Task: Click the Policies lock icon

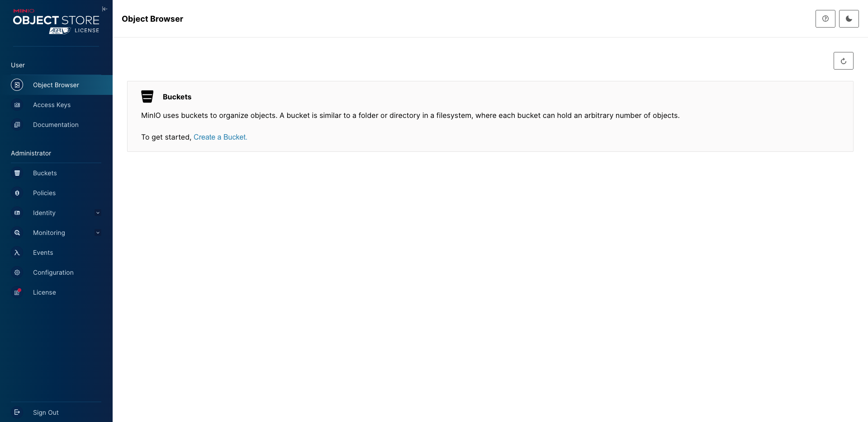Action: [17, 193]
